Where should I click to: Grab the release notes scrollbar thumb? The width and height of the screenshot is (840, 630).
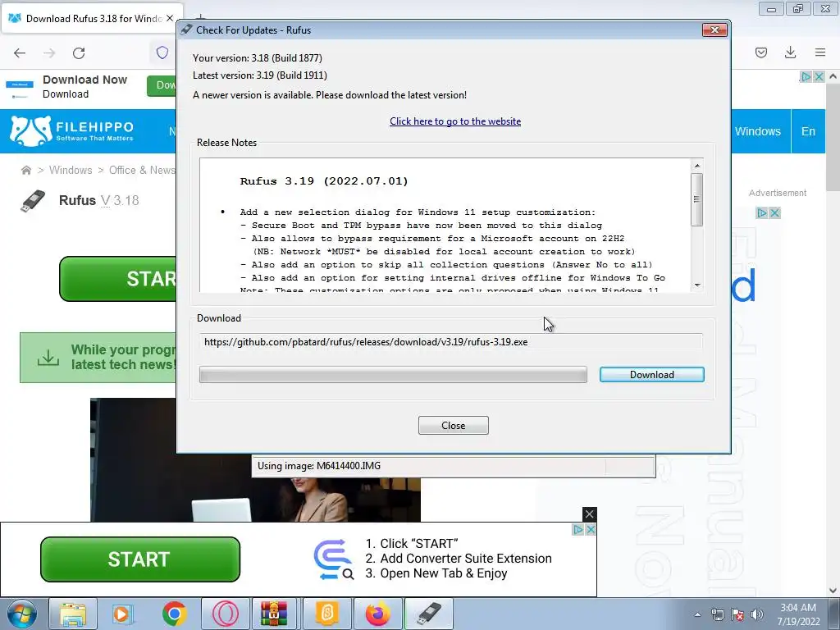(x=696, y=199)
